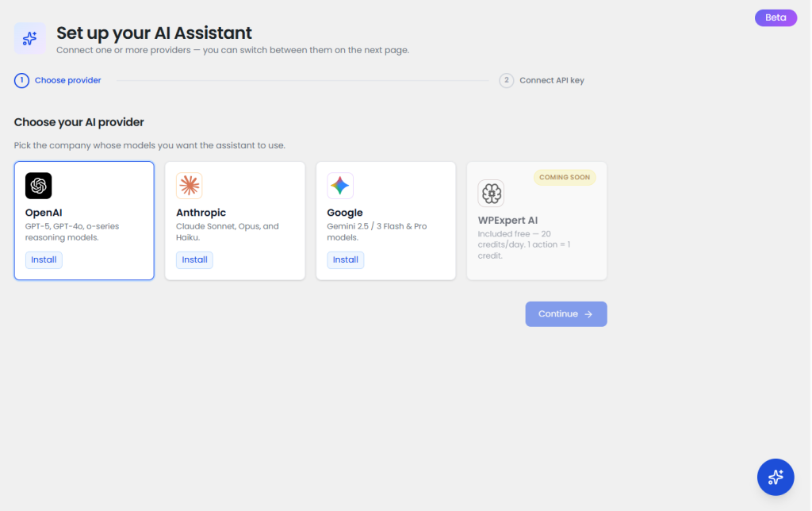Click the step 1 circle indicator

pos(21,80)
